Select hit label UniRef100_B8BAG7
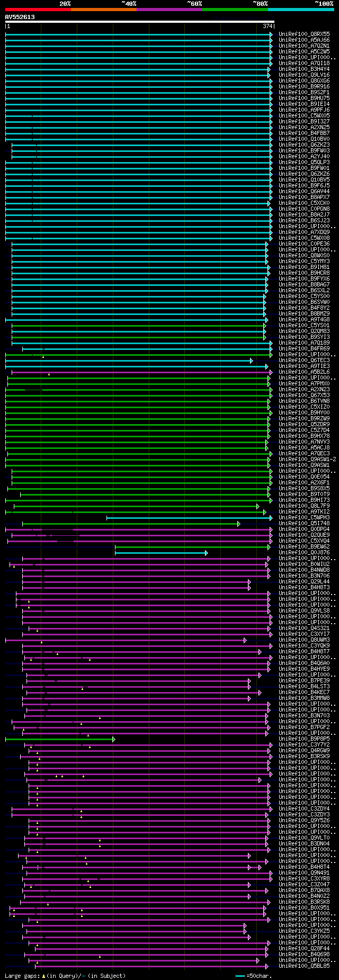 [x=304, y=285]
